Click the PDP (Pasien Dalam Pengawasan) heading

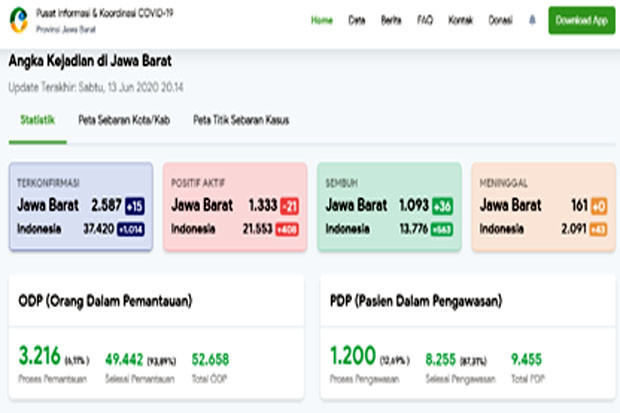416,301
